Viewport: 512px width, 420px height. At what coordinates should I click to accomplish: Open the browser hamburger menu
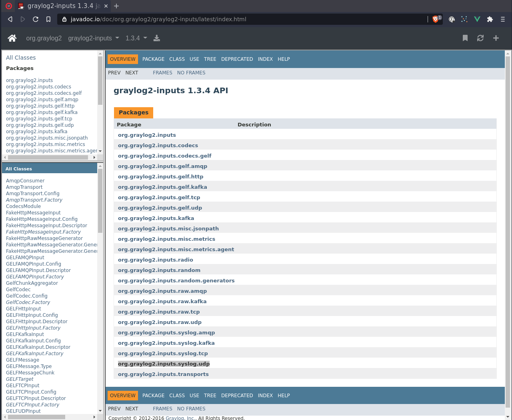pyautogui.click(x=503, y=19)
